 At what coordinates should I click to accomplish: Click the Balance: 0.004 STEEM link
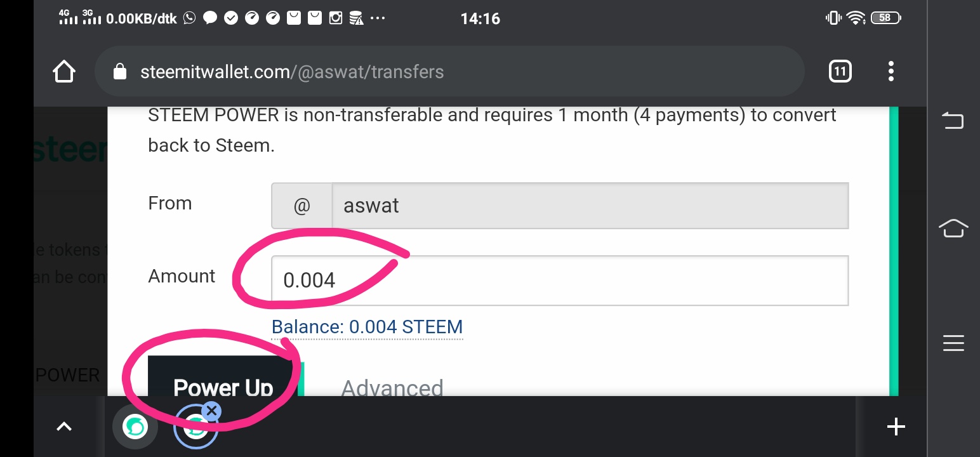click(x=367, y=327)
